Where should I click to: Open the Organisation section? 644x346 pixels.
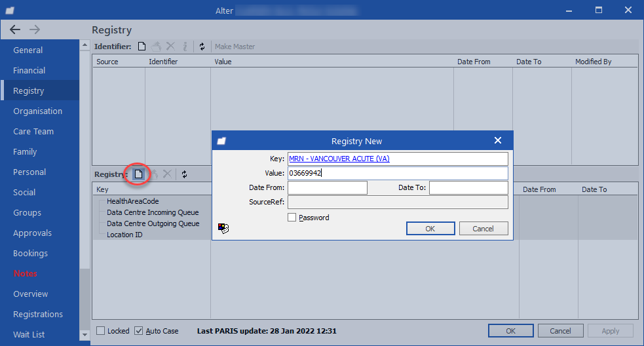coord(38,111)
